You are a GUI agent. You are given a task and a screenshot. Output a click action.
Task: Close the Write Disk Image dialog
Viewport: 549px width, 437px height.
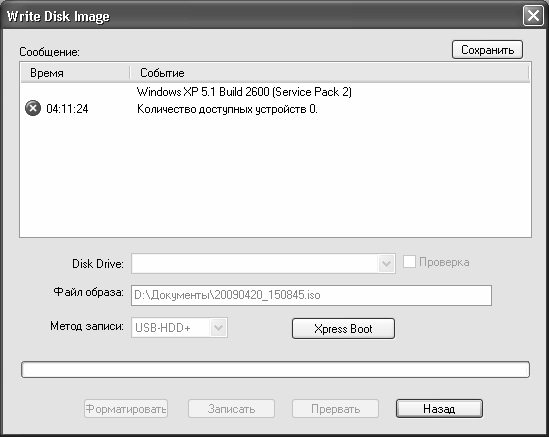pyautogui.click(x=533, y=16)
